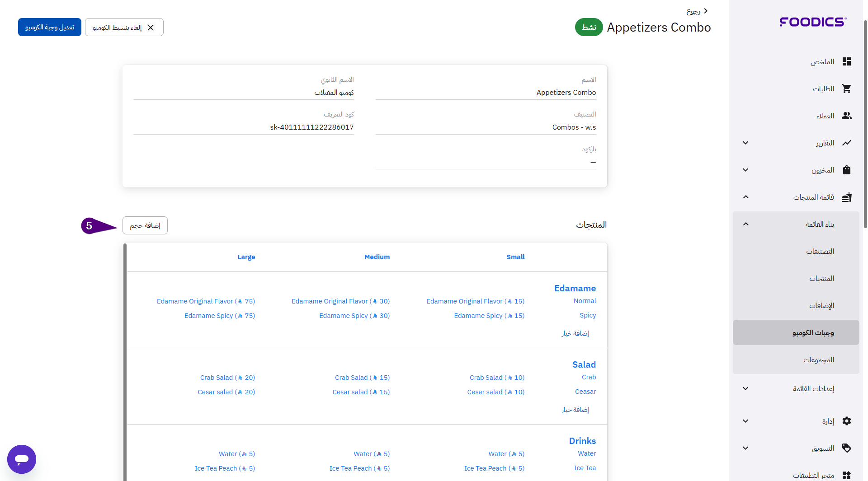
Task: Expand the menu settings chevron
Action: click(745, 389)
